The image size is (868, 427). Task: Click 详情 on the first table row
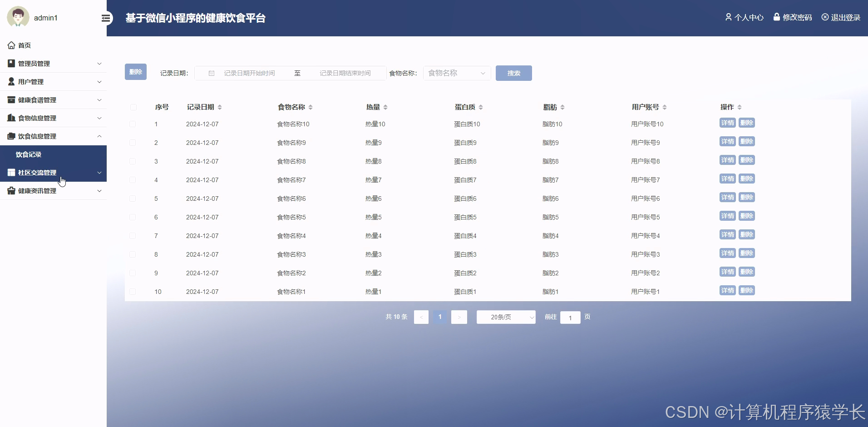coord(728,123)
